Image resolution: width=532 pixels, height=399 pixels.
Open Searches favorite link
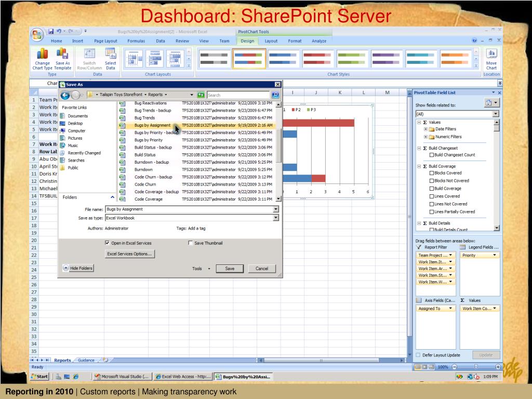click(76, 160)
